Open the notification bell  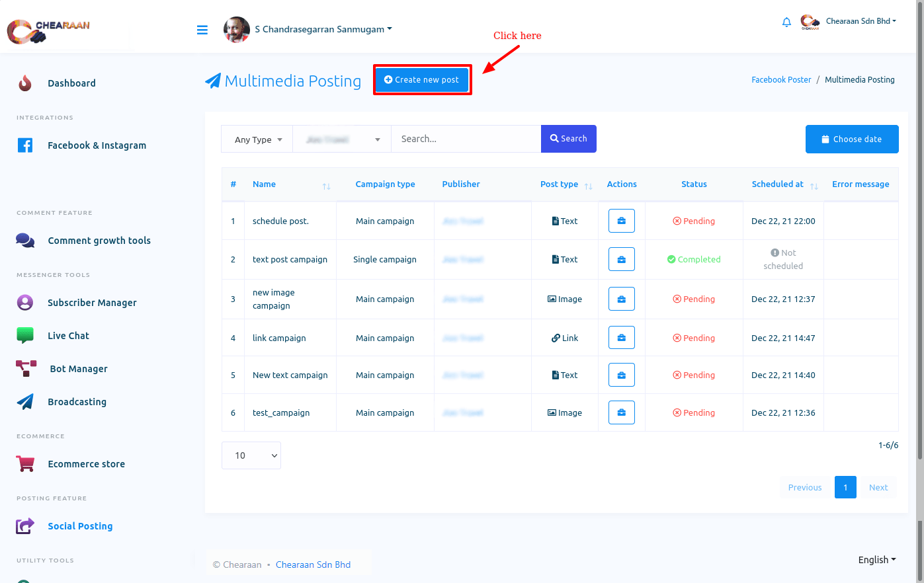click(x=786, y=22)
